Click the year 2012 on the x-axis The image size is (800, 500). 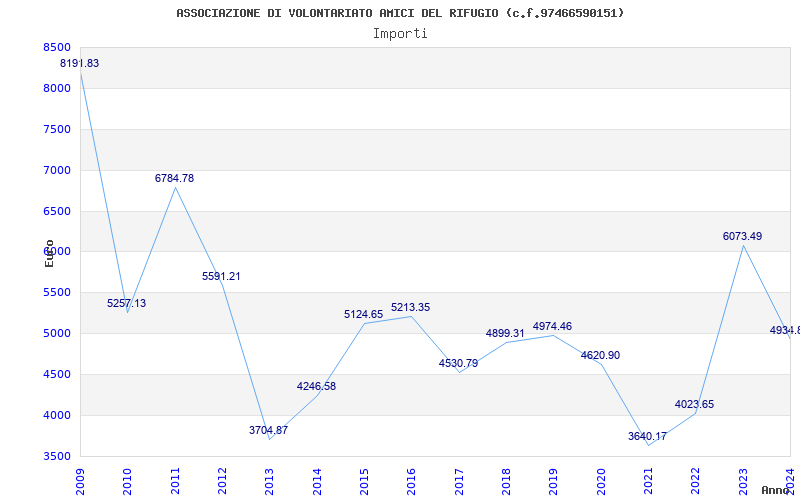tap(222, 481)
